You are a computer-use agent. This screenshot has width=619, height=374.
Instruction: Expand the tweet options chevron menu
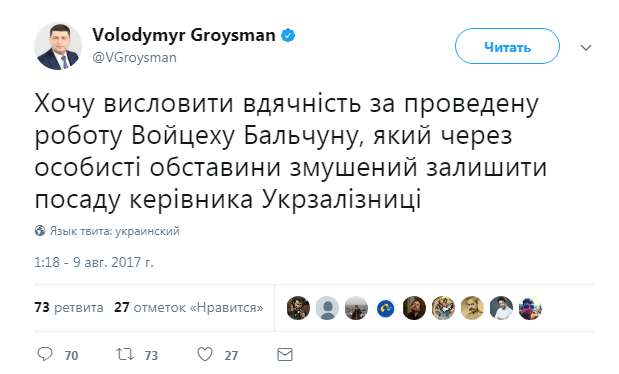586,48
